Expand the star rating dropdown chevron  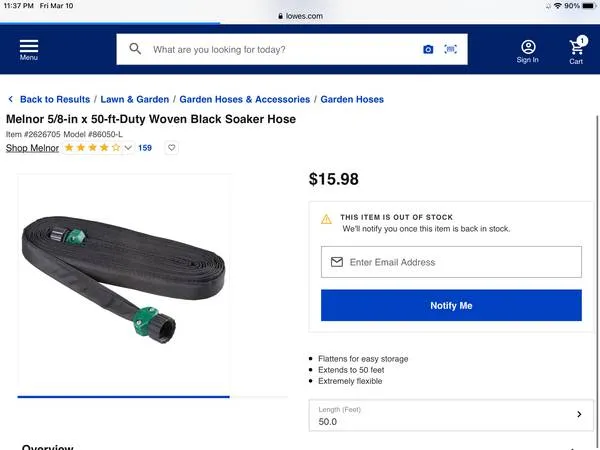128,148
